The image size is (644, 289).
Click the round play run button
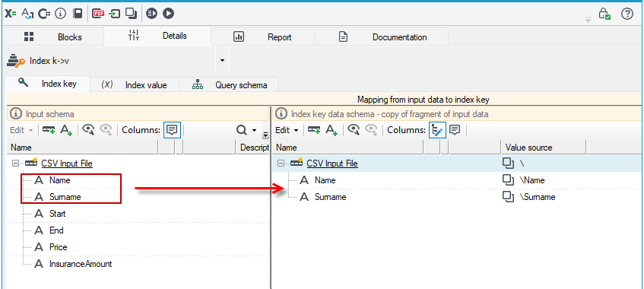(168, 14)
